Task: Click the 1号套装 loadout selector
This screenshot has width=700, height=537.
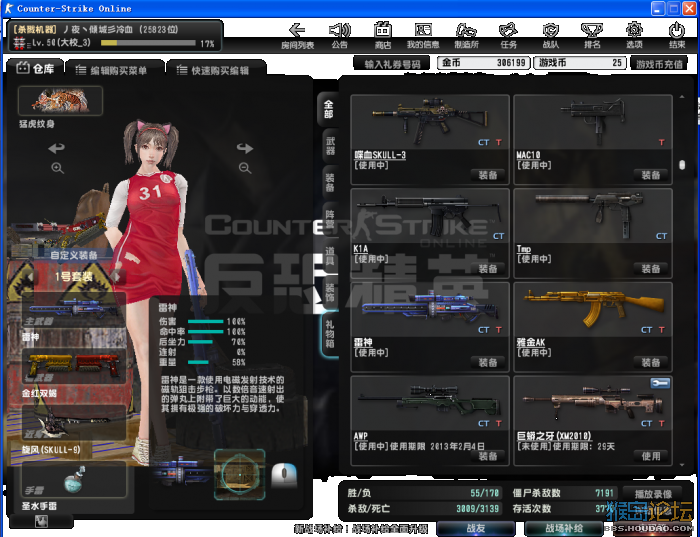Action: point(74,277)
